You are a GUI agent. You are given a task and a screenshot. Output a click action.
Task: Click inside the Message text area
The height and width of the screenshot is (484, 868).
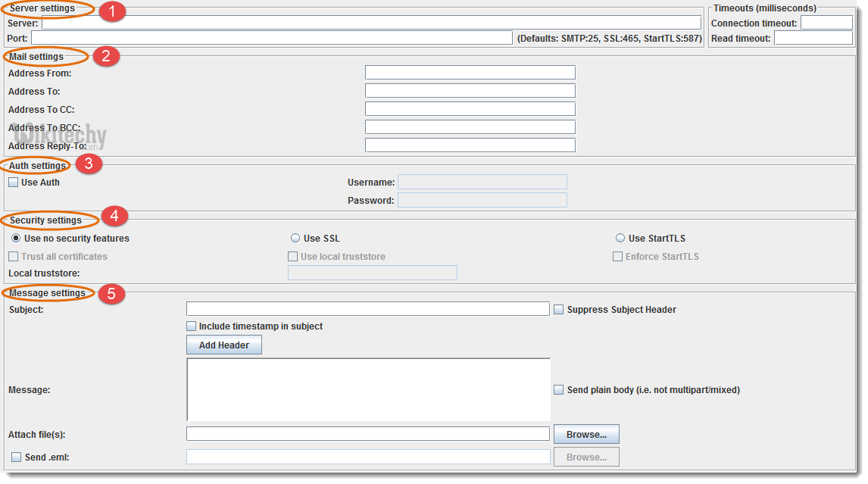[x=368, y=389]
